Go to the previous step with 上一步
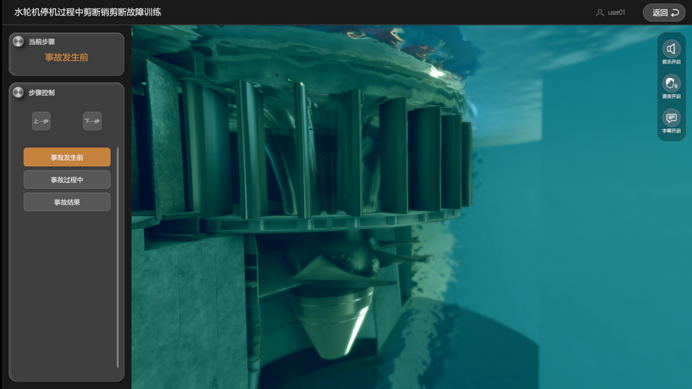This screenshot has width=692, height=389. (41, 121)
